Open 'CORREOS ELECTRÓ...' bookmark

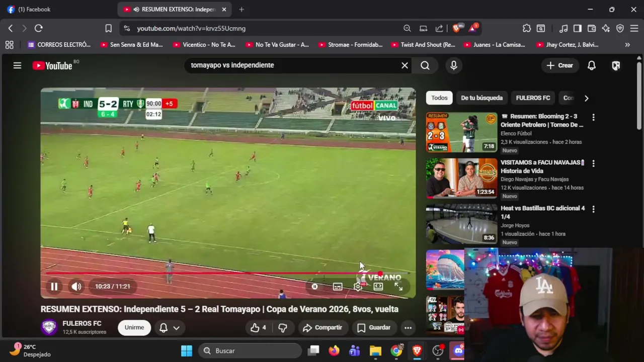59,45
